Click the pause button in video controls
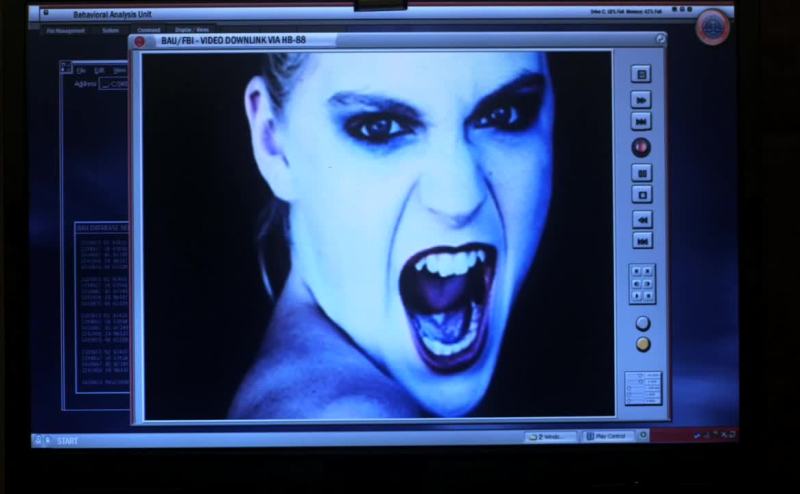 [641, 172]
